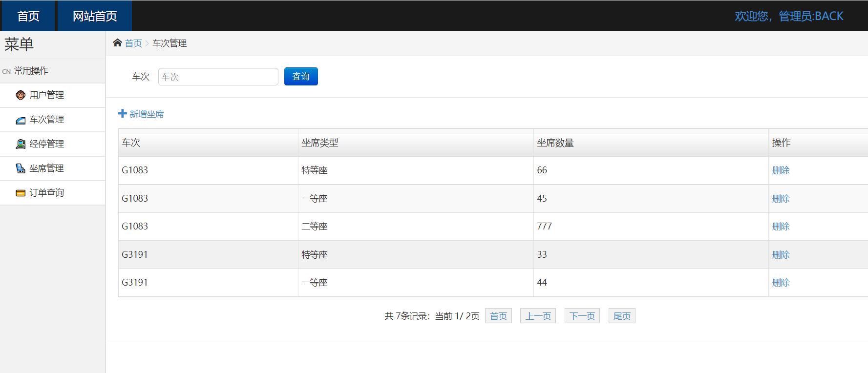The width and height of the screenshot is (868, 373).
Task: Go to 首页 in pagination
Action: coord(498,316)
